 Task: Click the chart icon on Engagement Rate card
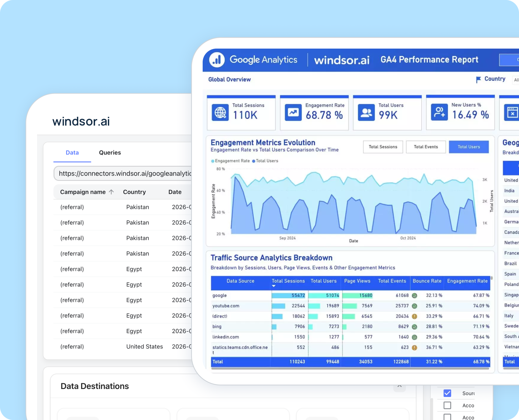pos(293,112)
